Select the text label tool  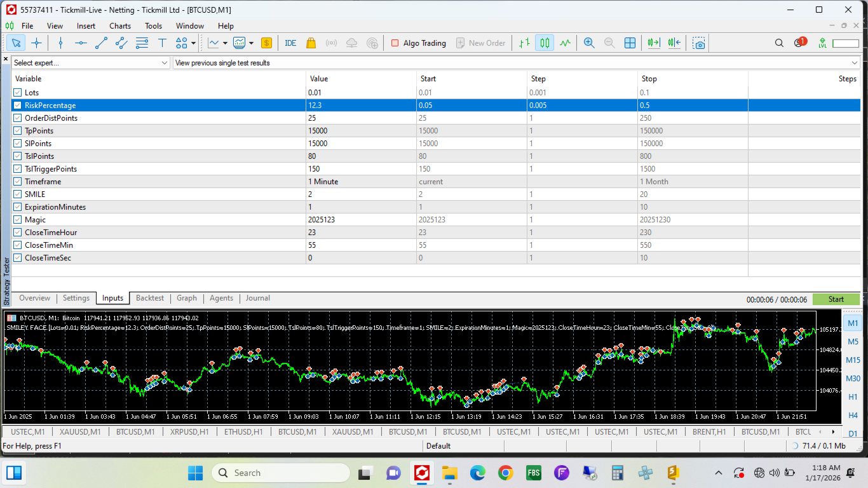[162, 43]
